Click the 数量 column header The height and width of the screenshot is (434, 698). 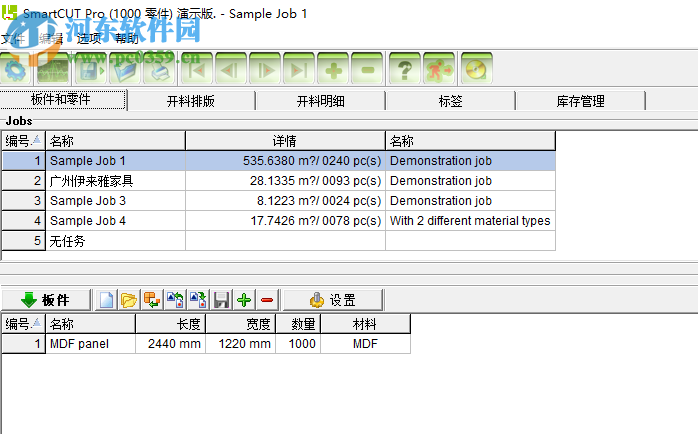pyautogui.click(x=298, y=324)
